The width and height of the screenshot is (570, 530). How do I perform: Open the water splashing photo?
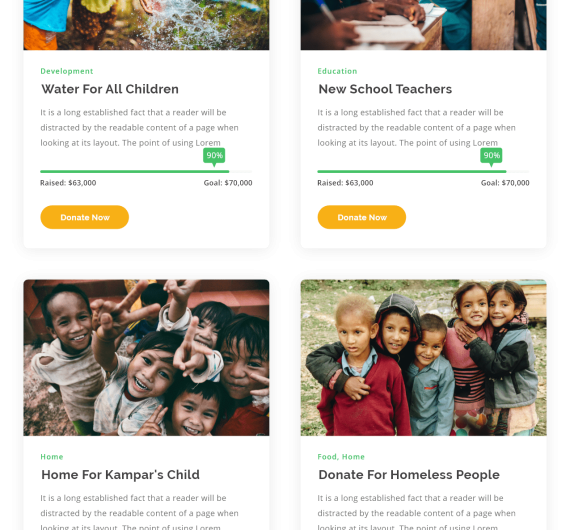click(x=146, y=25)
